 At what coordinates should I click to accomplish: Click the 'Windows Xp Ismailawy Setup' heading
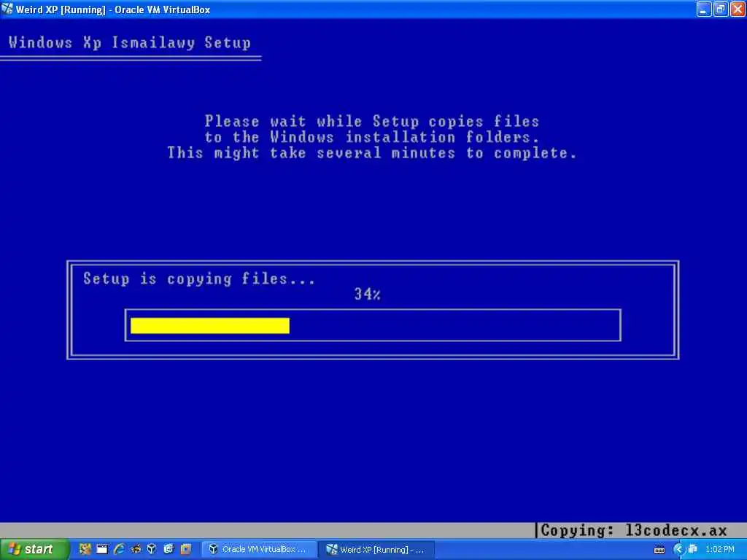tap(130, 43)
